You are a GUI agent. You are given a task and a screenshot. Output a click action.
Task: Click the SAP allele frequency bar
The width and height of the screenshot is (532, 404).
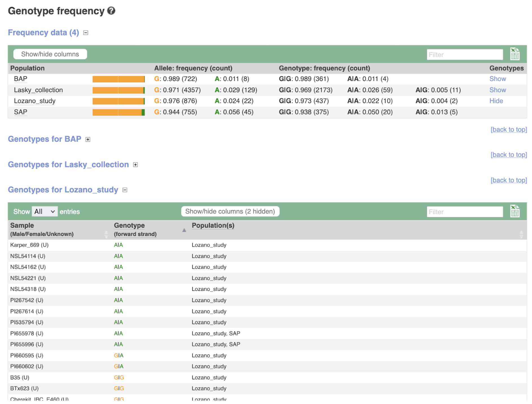[119, 112]
